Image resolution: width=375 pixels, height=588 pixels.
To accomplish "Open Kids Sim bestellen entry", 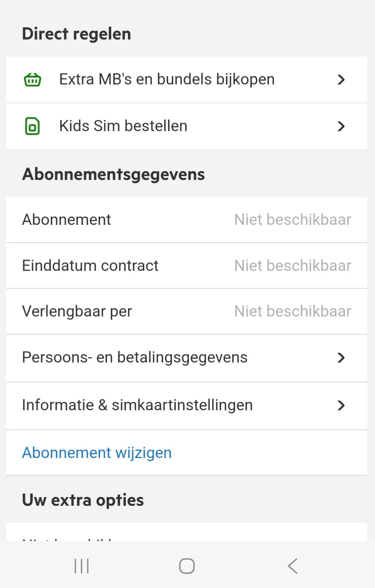I will pos(123,126).
